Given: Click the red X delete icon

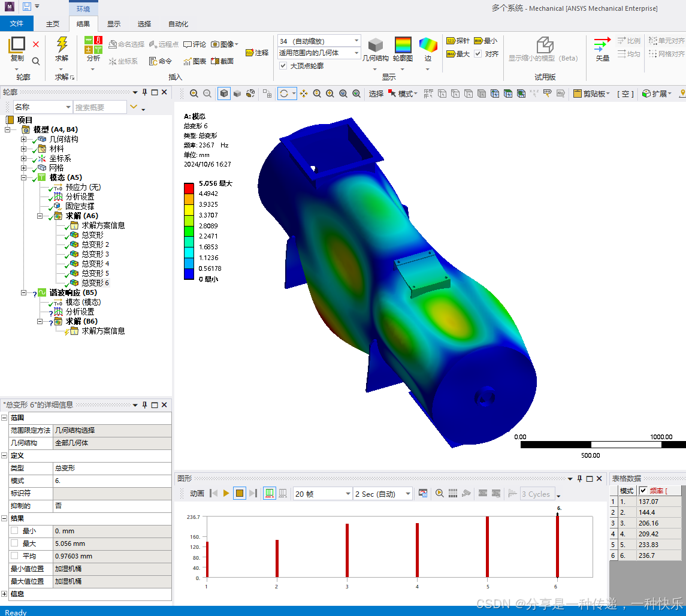Looking at the screenshot, I should pyautogui.click(x=36, y=44).
